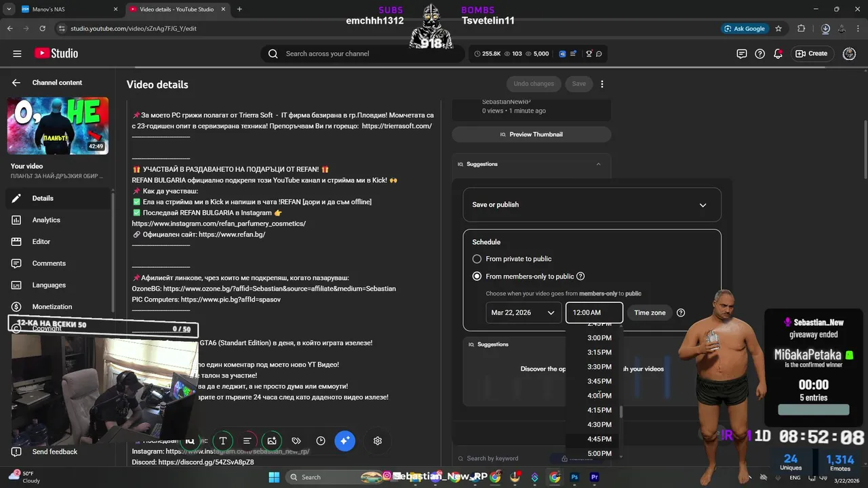Click the trierrasoft.com link in description
This screenshot has width=868, height=488.
397,126
